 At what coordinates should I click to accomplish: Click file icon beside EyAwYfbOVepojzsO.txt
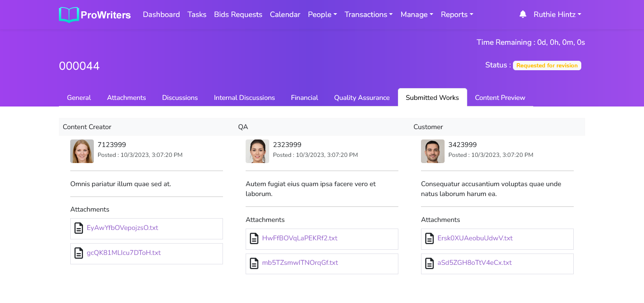coord(79,228)
